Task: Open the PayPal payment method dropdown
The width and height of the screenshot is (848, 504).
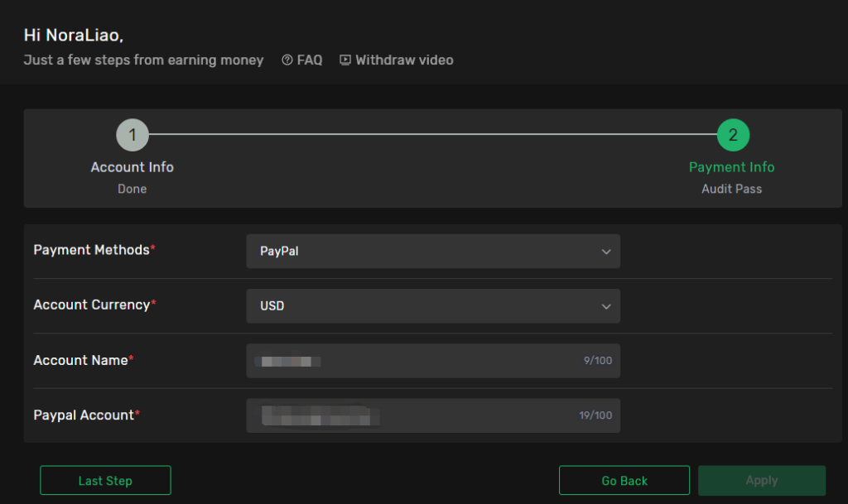Action: coord(433,252)
